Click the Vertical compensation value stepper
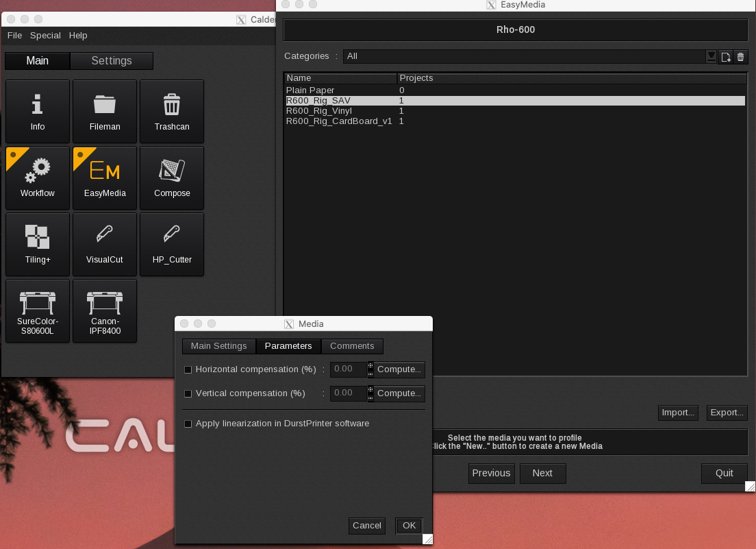This screenshot has height=549, width=756. pyautogui.click(x=370, y=393)
